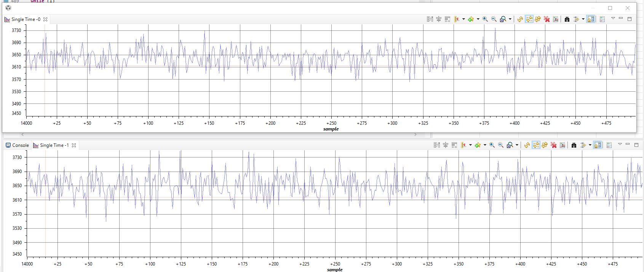Click the list properties icon in Single Time -0 toolbar
Screen dimensions: 644x272
pos(602,19)
